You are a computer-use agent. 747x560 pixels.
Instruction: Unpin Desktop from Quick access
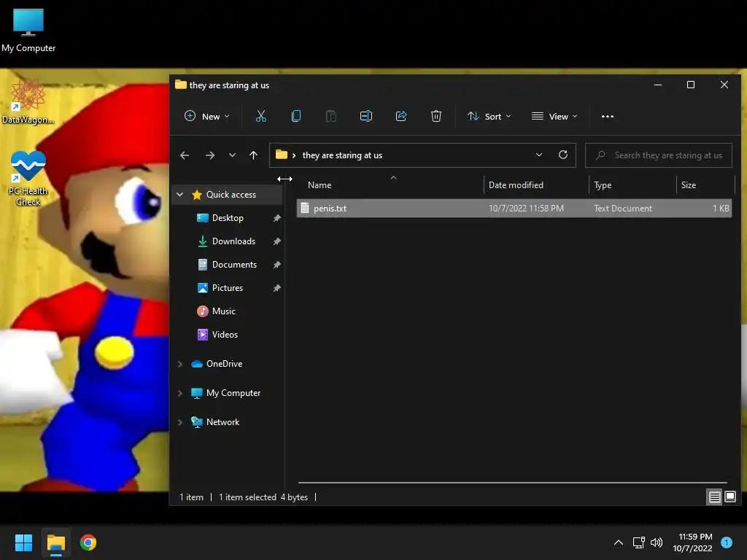(x=276, y=218)
